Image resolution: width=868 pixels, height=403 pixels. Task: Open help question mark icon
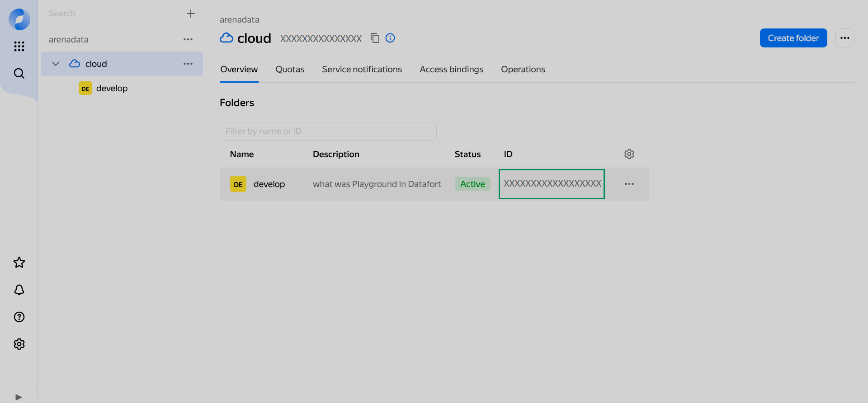pyautogui.click(x=19, y=317)
